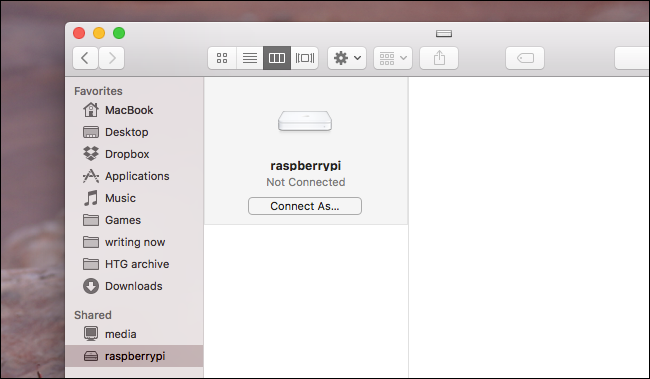Click the raspberrypi drive icon in sidebar
Screen dimensions: 650x379
point(91,356)
